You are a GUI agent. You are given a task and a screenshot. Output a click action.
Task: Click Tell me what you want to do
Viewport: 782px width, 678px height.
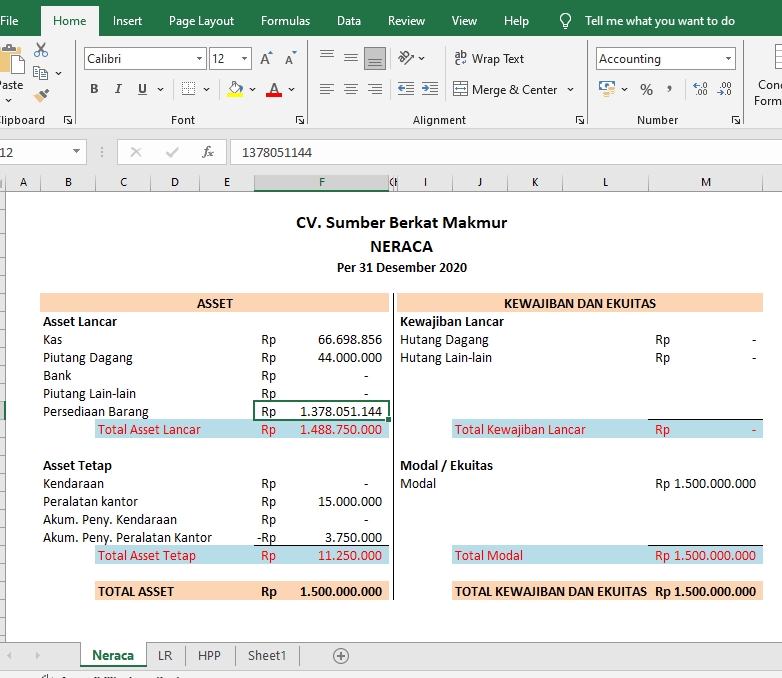[659, 21]
